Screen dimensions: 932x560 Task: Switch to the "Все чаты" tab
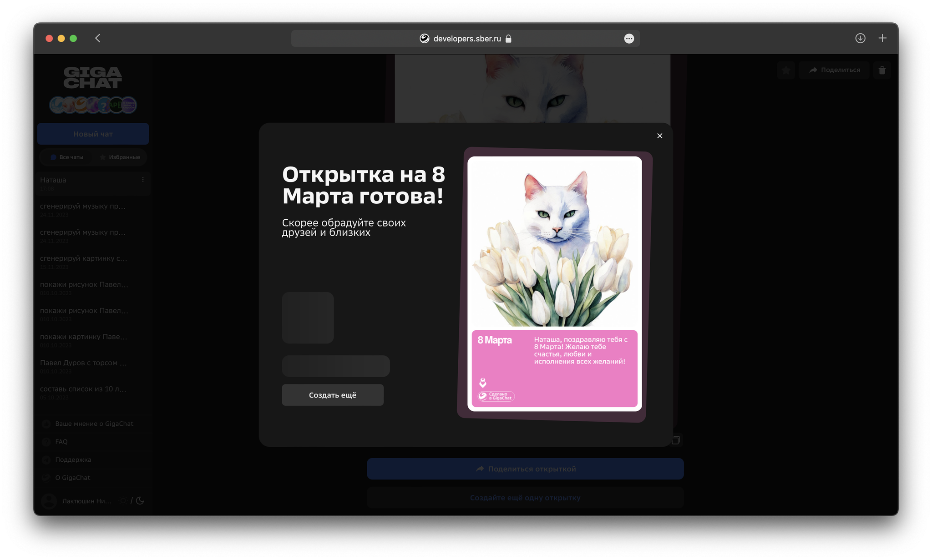pos(67,157)
